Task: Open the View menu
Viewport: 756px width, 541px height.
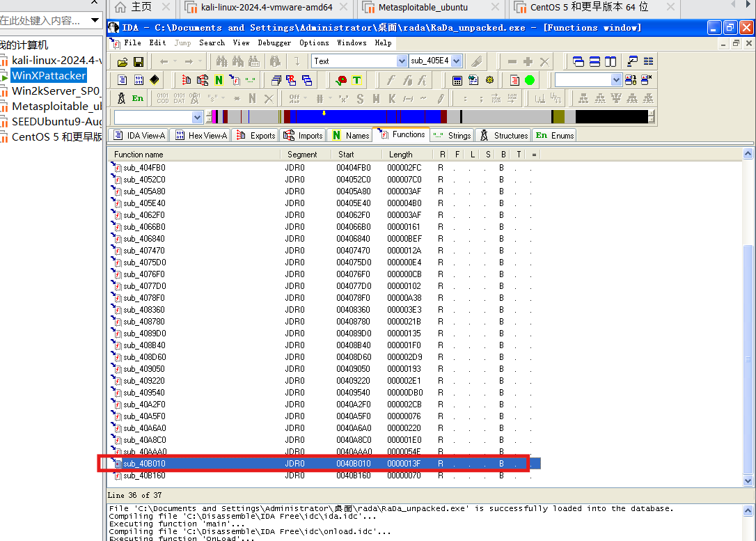Action: 241,43
